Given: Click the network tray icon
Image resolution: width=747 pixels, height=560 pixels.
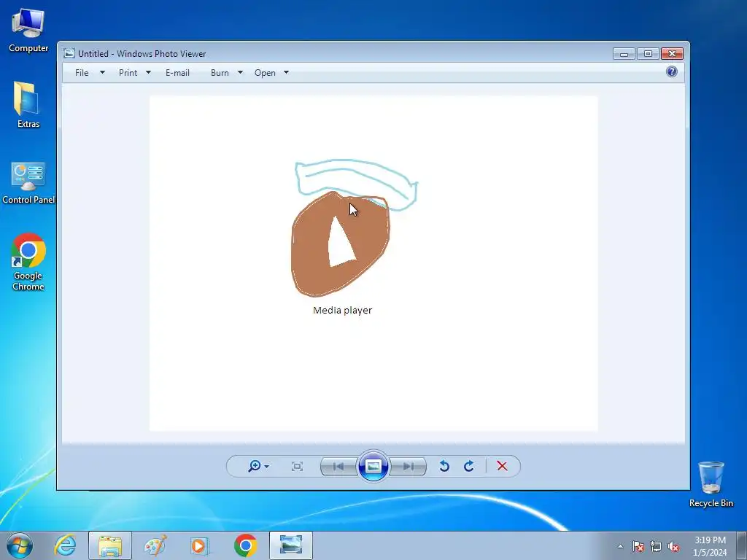Looking at the screenshot, I should pos(656,546).
